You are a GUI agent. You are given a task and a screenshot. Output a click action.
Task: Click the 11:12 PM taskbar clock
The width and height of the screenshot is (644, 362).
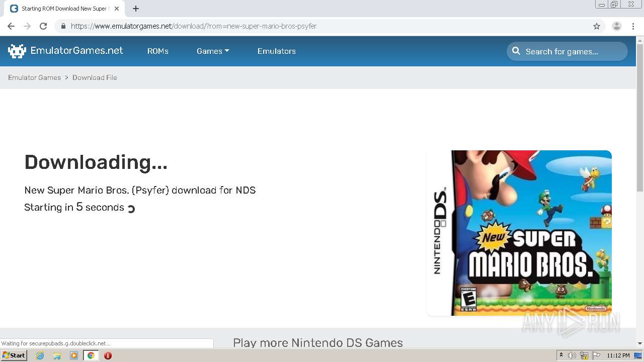pos(618,355)
